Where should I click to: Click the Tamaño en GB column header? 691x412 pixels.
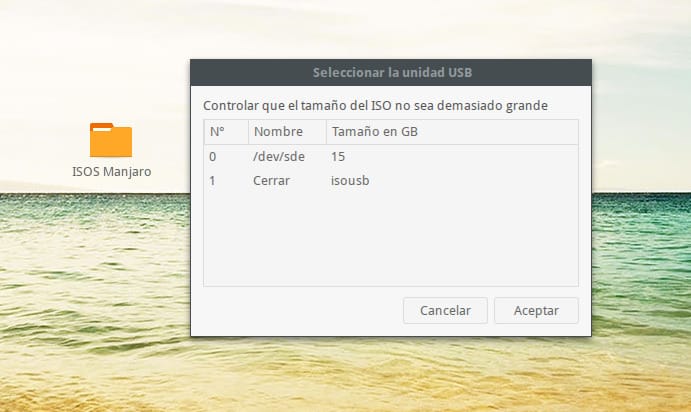[452, 132]
